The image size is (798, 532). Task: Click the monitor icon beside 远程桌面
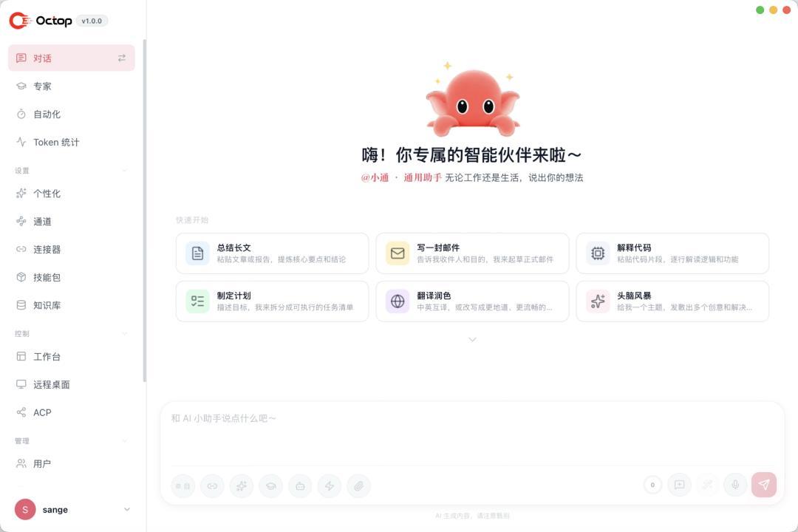click(21, 384)
